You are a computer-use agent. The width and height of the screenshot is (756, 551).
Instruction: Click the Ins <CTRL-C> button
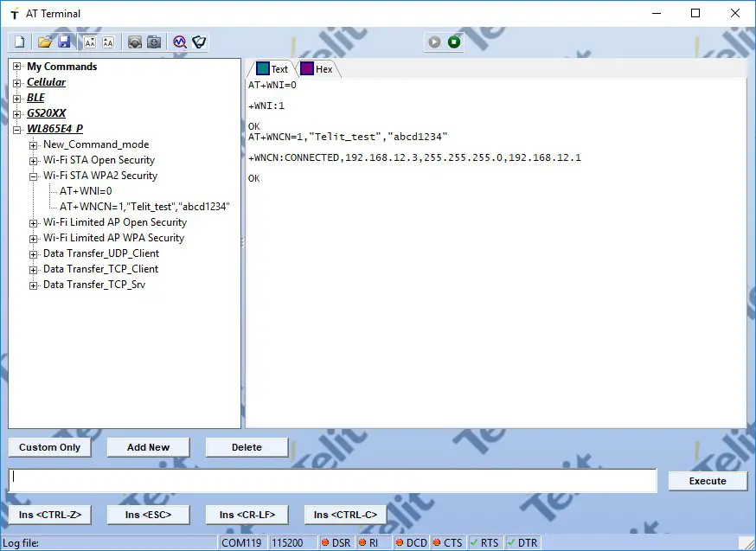(x=345, y=515)
